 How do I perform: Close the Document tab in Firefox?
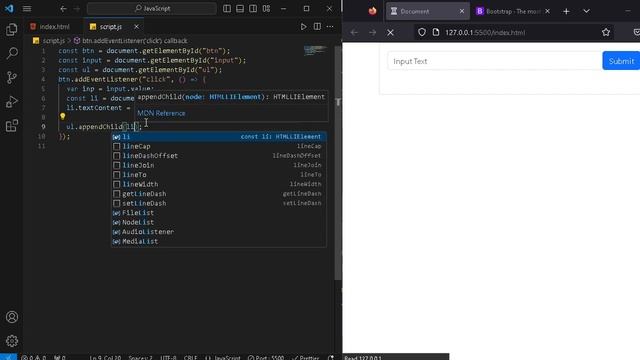[x=462, y=11]
